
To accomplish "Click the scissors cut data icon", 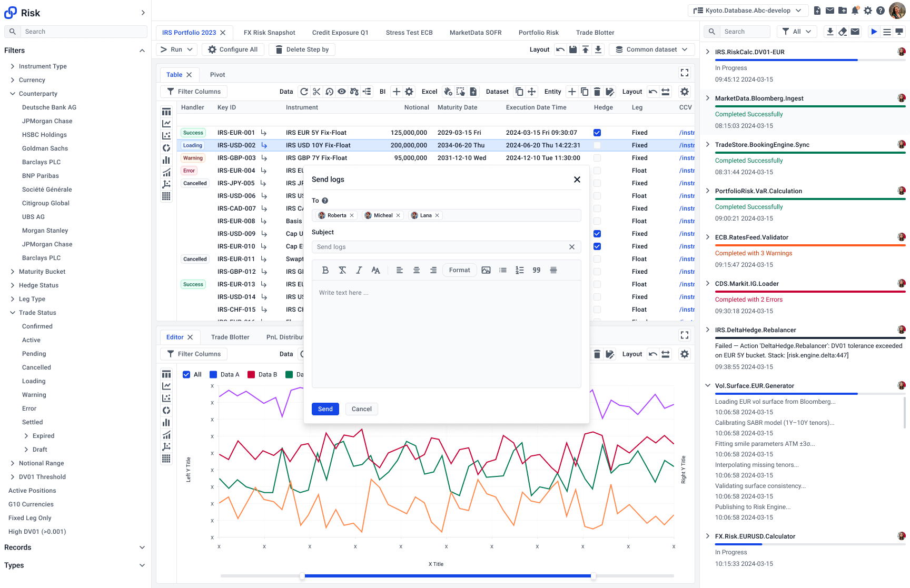I will (x=316, y=92).
